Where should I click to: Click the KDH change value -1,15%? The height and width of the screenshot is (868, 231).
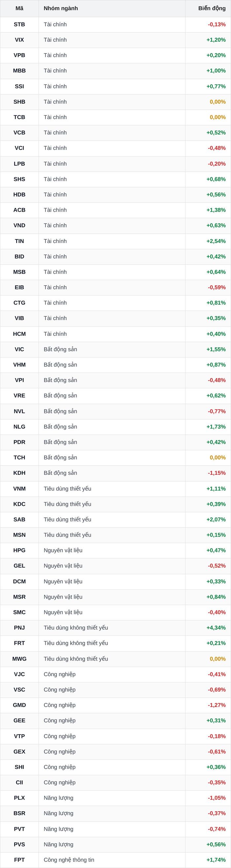pyautogui.click(x=216, y=473)
